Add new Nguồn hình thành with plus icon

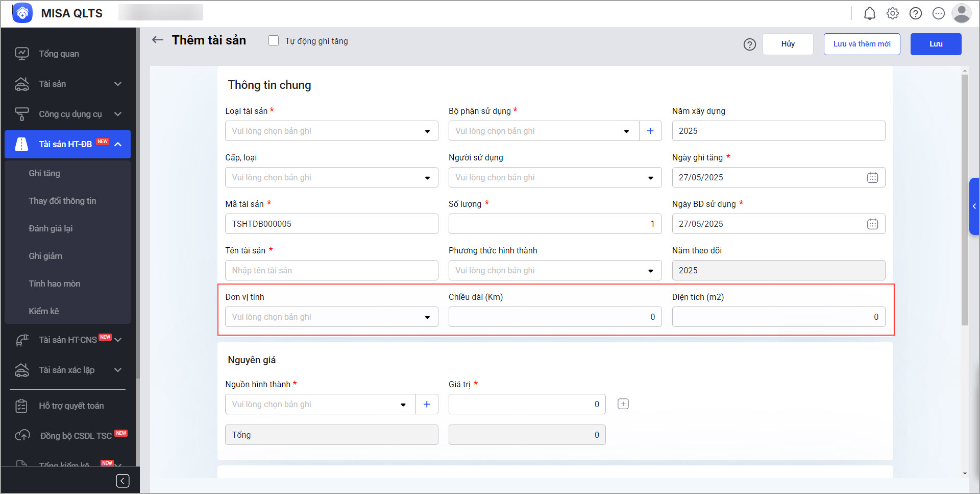(x=427, y=404)
